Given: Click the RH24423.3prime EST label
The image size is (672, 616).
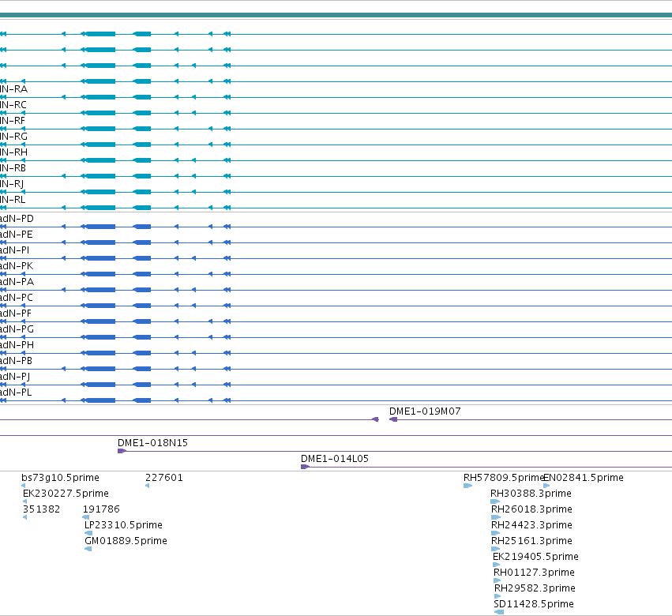Looking at the screenshot, I should (531, 525).
